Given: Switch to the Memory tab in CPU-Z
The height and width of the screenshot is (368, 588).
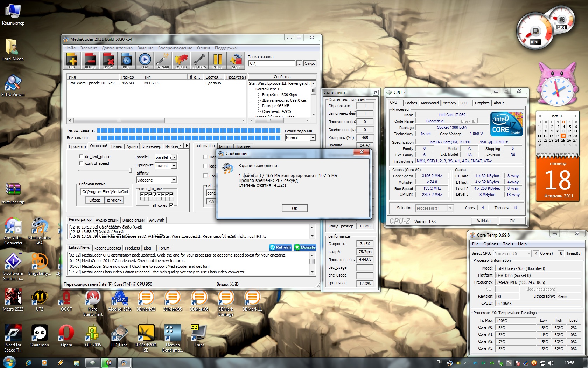Looking at the screenshot, I should 449,103.
